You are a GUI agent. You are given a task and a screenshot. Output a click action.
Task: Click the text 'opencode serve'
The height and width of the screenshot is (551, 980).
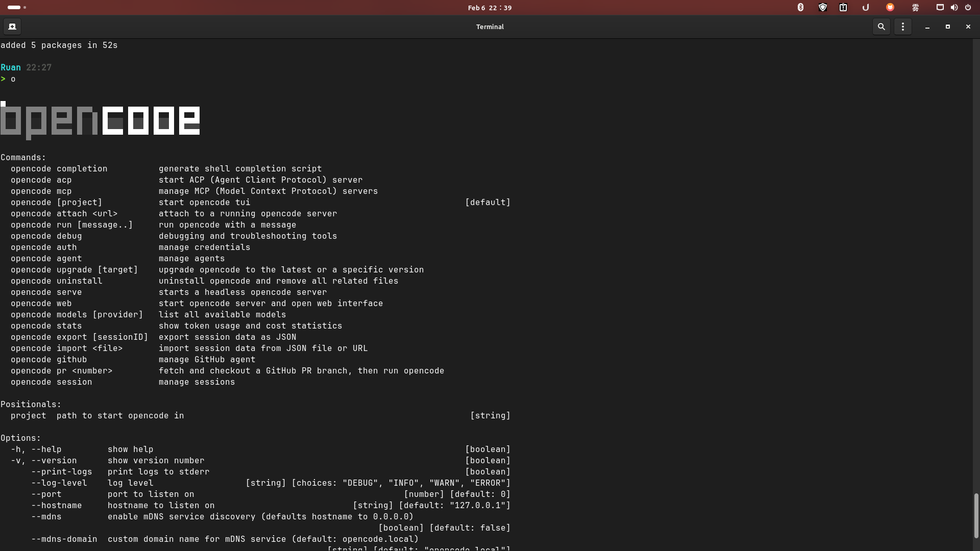[x=46, y=292]
